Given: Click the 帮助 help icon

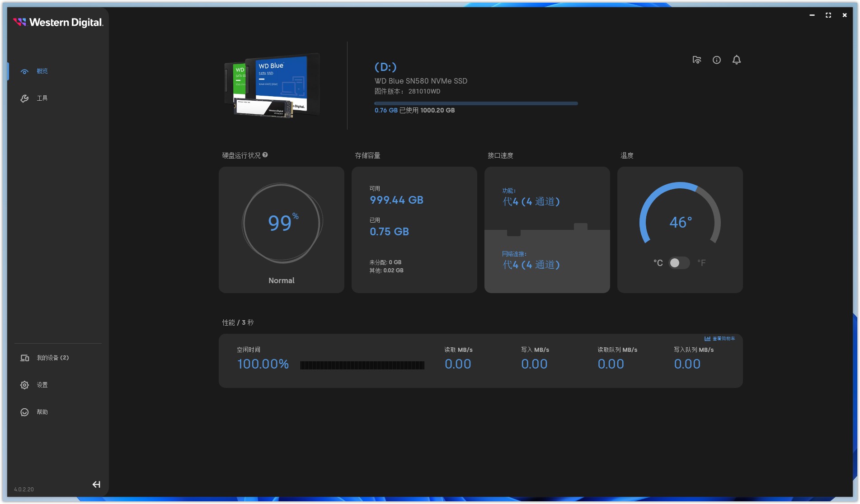Looking at the screenshot, I should pyautogui.click(x=25, y=412).
